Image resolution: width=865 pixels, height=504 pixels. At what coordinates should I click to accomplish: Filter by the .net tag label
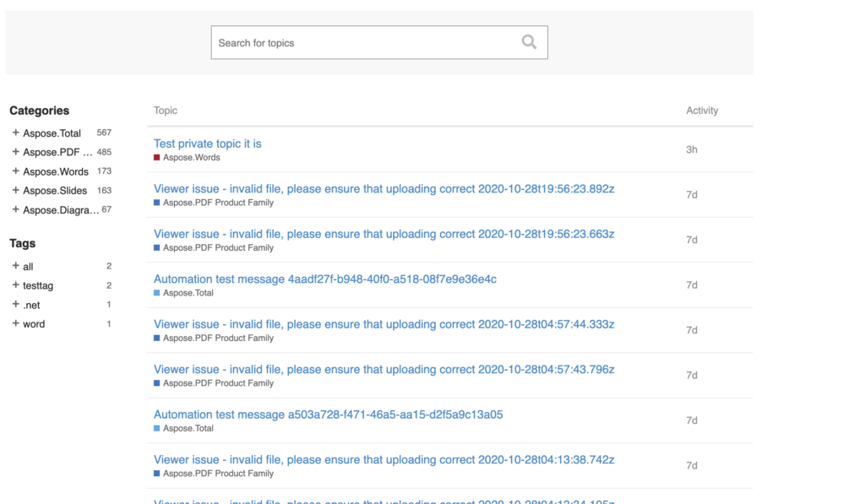click(x=31, y=305)
